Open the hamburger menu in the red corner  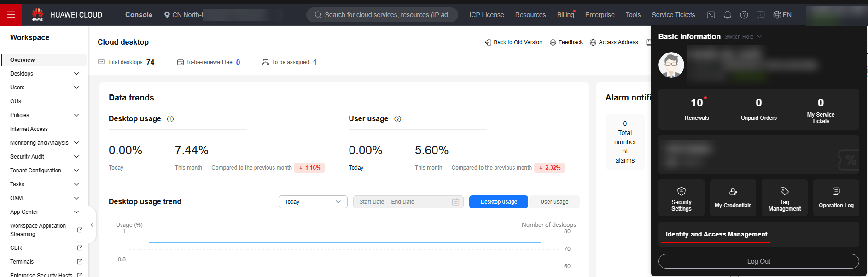[x=11, y=15]
